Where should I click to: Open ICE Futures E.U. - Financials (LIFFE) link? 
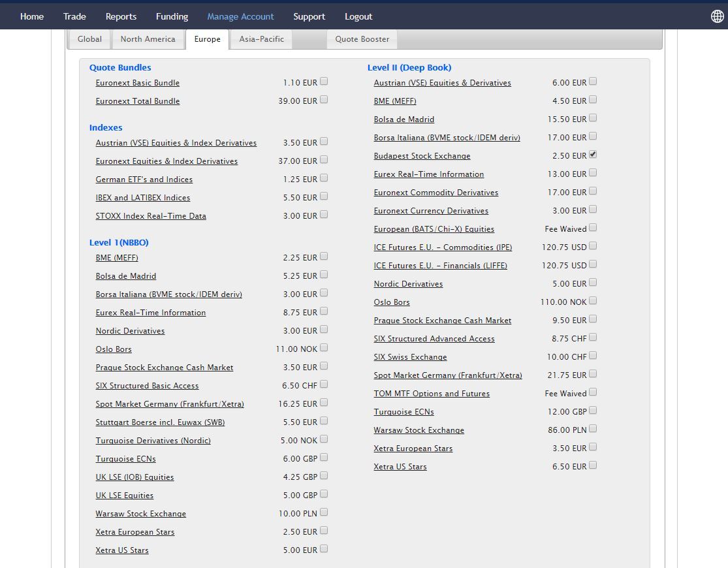(x=440, y=265)
